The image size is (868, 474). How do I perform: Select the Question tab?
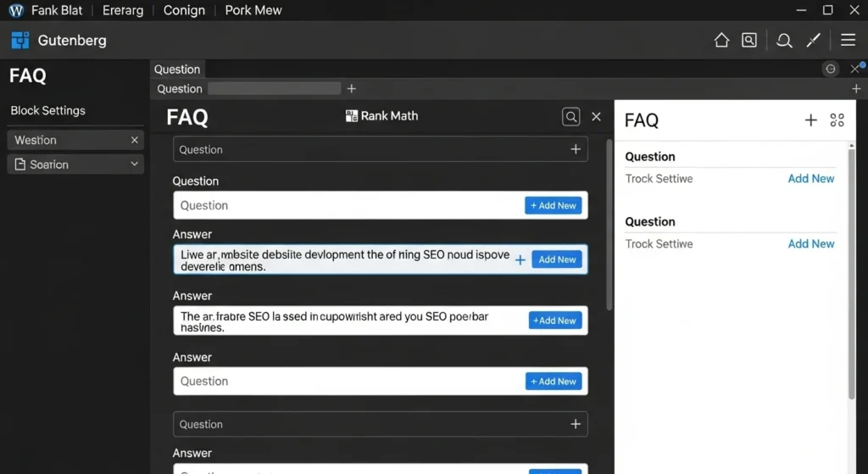pos(177,70)
